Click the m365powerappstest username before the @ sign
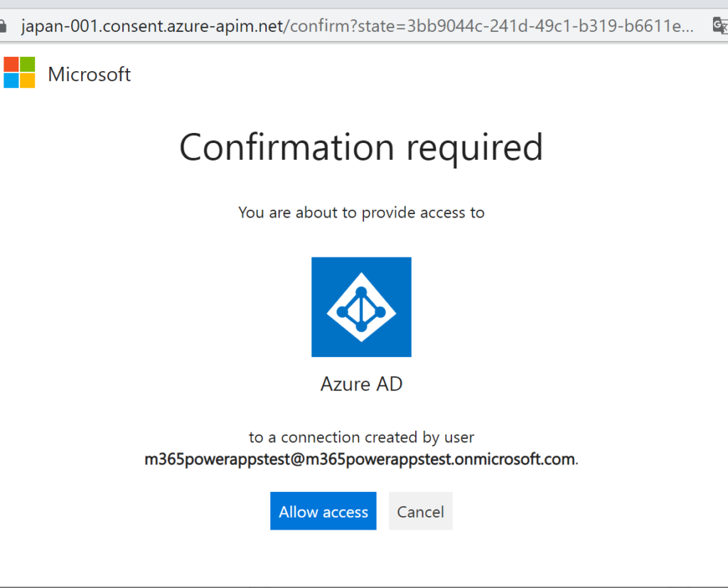Viewport: 728px width, 588px height. [x=213, y=459]
